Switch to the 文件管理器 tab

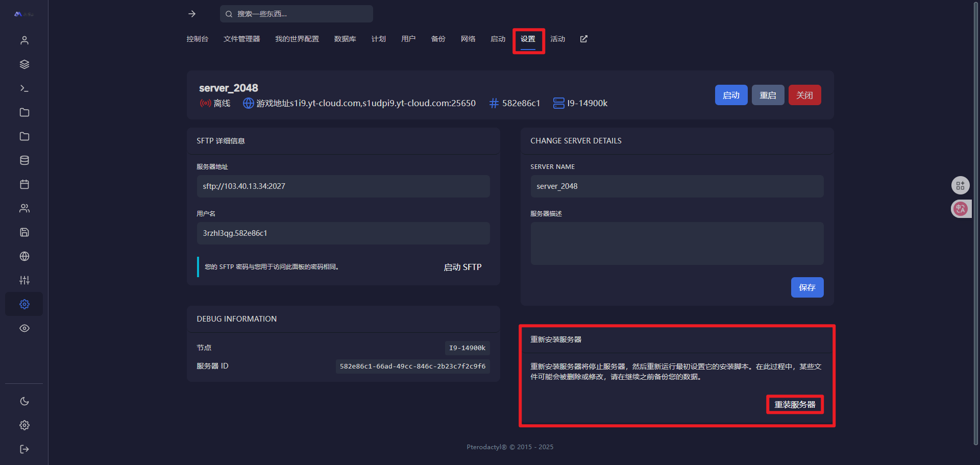click(241, 39)
